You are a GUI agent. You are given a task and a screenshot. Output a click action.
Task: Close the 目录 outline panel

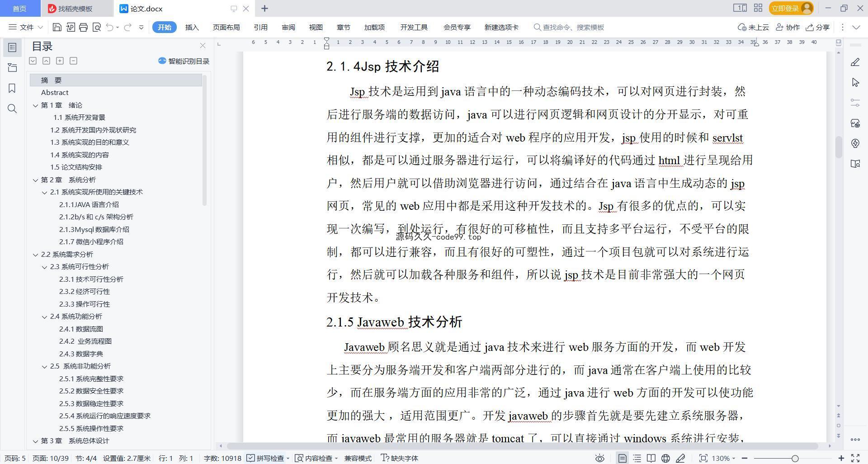[203, 46]
